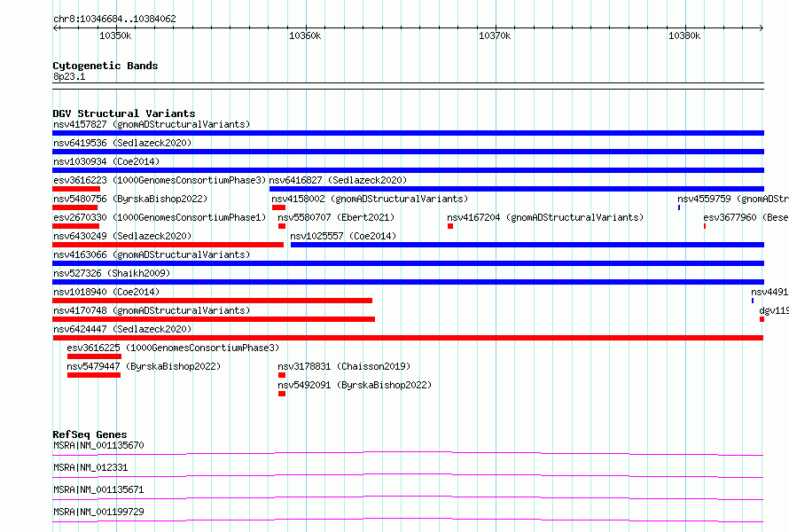Open variant nsv4157827 gnomADStructuralVariants label

tap(152, 124)
